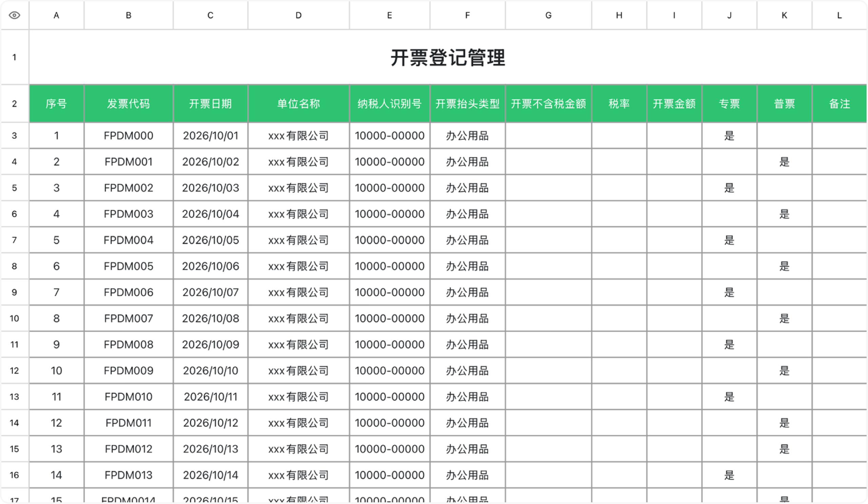Click sequence number 7 cell
The width and height of the screenshot is (868, 504).
[x=57, y=292]
